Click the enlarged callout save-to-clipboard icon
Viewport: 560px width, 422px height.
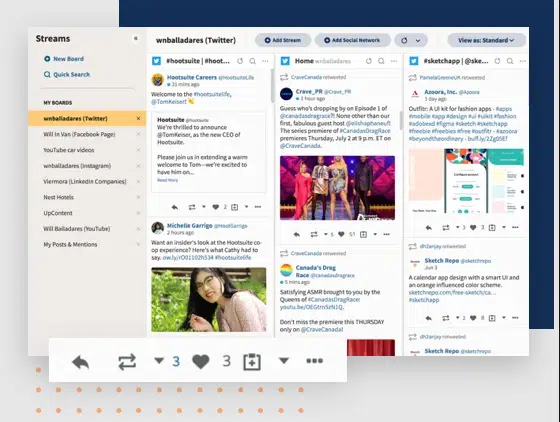[252, 362]
